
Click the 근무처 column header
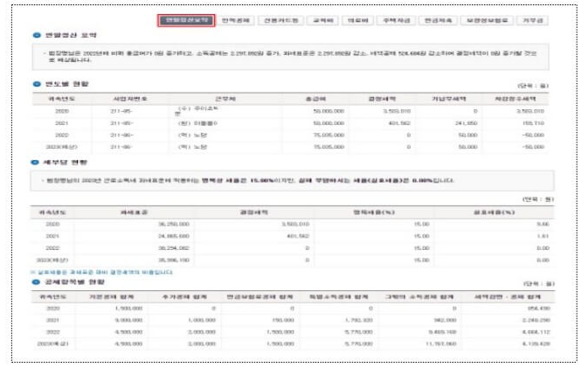[x=225, y=99]
